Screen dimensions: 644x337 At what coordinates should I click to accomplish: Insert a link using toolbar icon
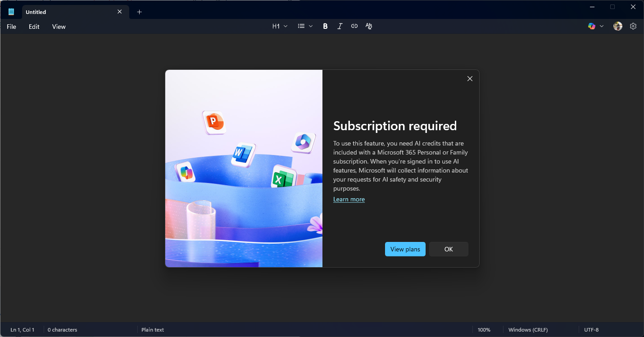click(354, 26)
